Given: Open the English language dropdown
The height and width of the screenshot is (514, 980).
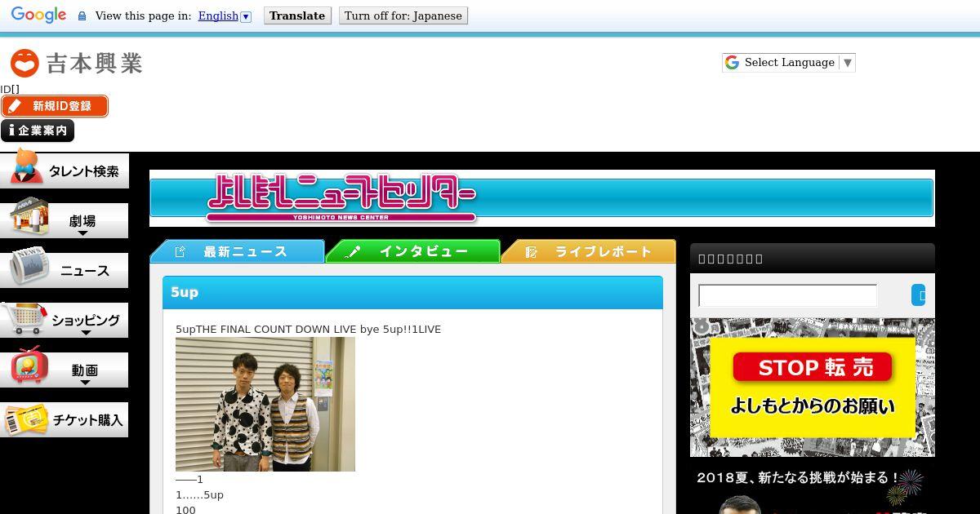Looking at the screenshot, I should pyautogui.click(x=225, y=16).
